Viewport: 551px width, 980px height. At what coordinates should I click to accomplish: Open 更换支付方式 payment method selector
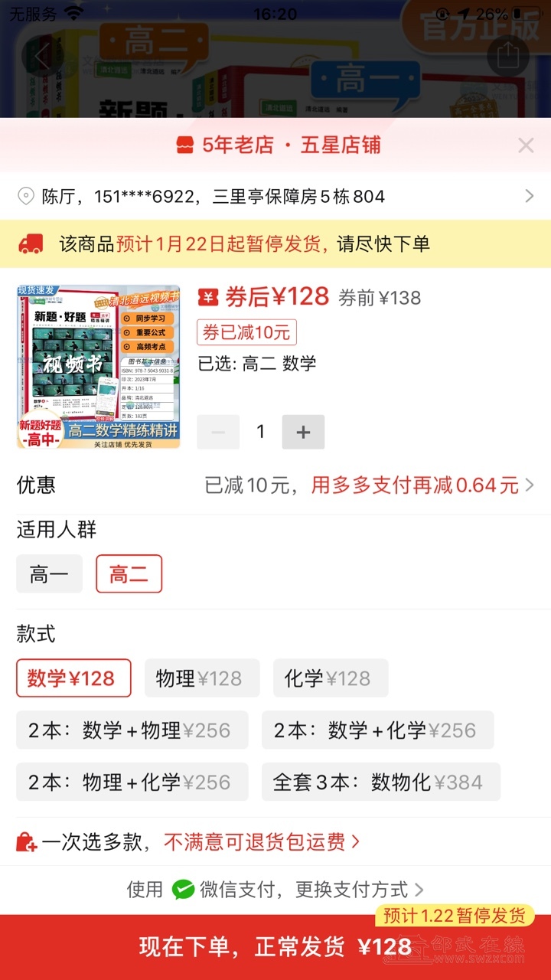tap(359, 890)
